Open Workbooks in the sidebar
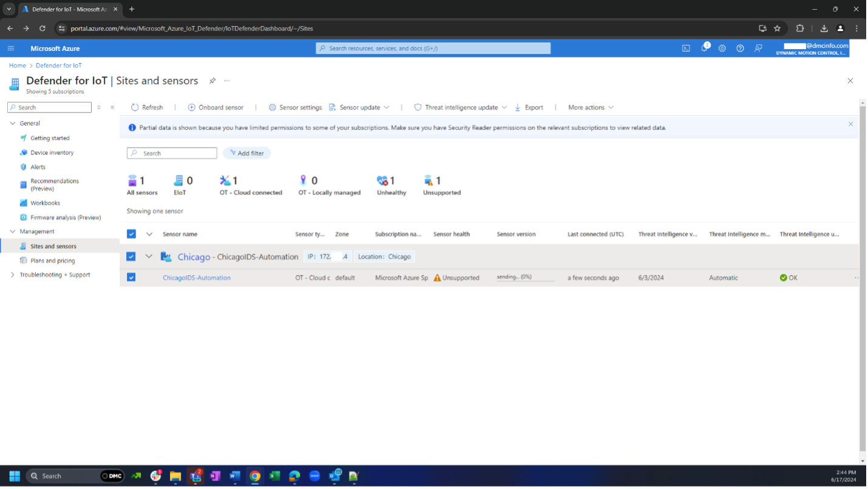Viewport: 868px width, 489px height. [45, 203]
